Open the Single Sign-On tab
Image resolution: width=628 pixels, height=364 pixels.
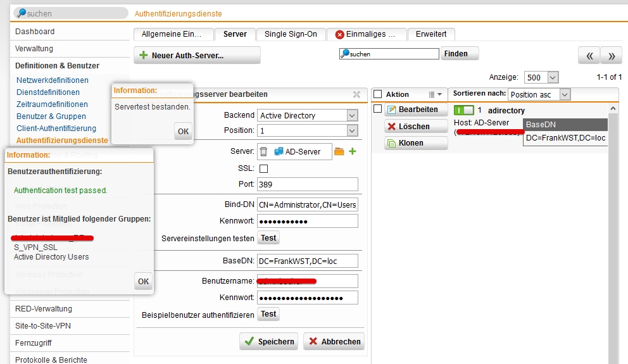pos(291,34)
